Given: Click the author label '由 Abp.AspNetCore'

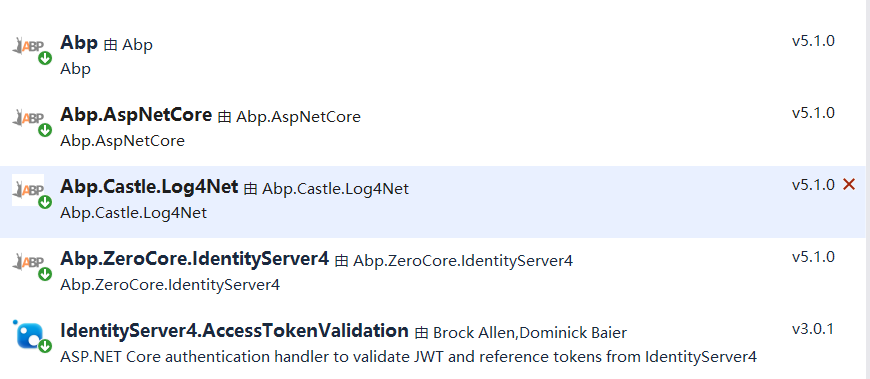Looking at the screenshot, I should (289, 117).
